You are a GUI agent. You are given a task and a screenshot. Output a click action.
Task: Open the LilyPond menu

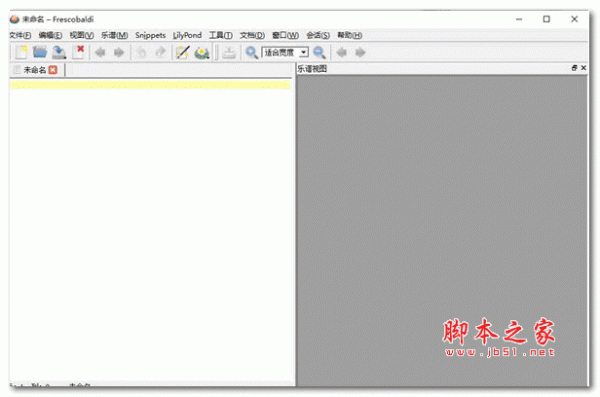coord(187,35)
